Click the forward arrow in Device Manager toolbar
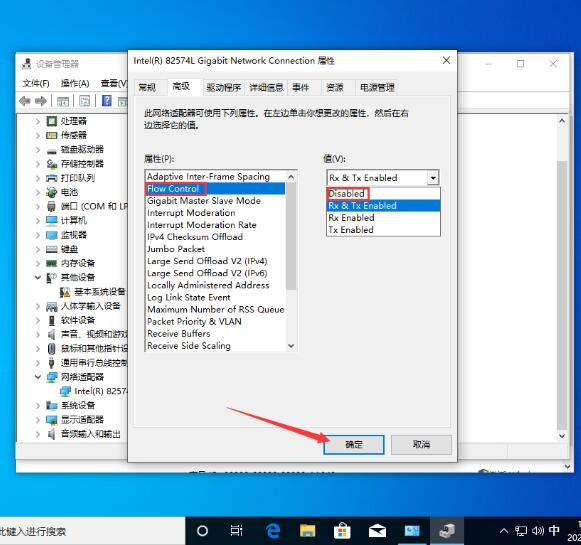The image size is (581, 545). [41, 100]
